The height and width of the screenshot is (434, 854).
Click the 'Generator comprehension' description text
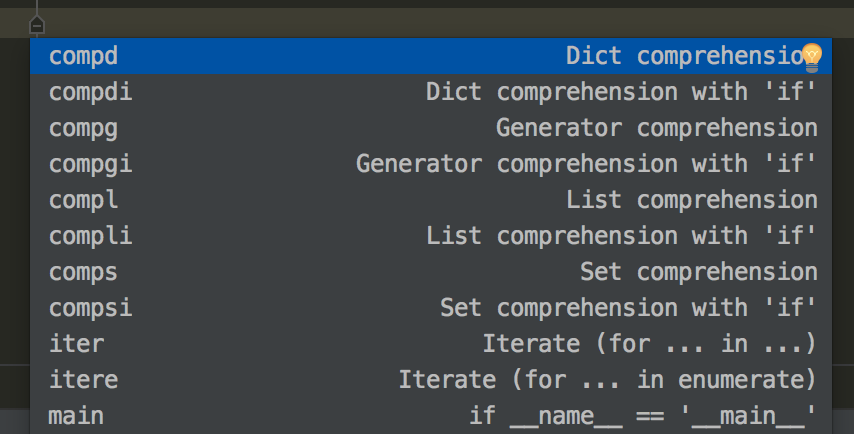[x=656, y=128]
